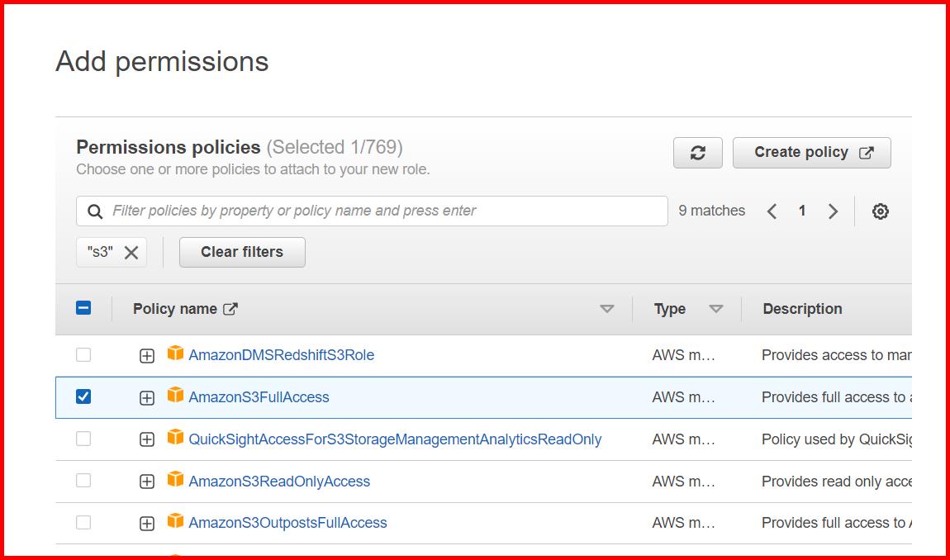The width and height of the screenshot is (950, 560).
Task: Open the preferences gear icon
Action: (x=880, y=211)
